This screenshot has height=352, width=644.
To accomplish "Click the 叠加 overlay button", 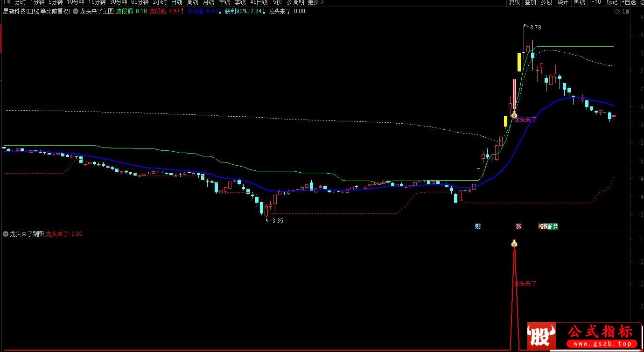I will coord(530,2).
